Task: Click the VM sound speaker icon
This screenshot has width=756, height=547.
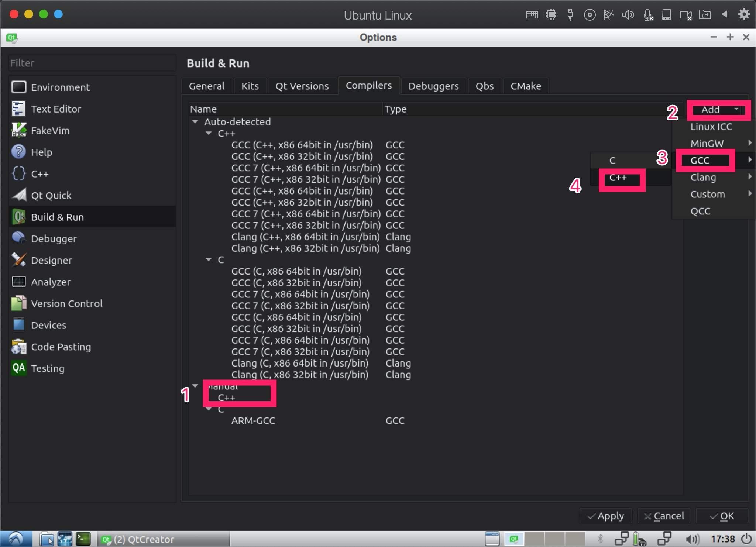Action: 628,15
